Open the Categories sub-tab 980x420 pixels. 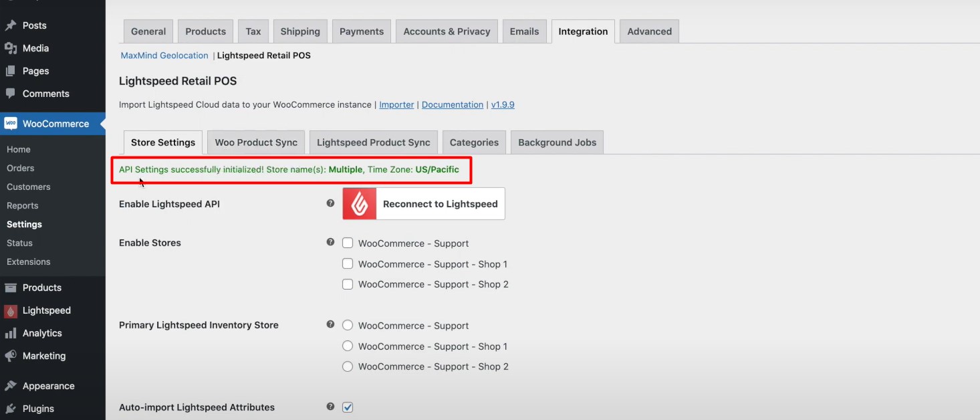pos(474,142)
